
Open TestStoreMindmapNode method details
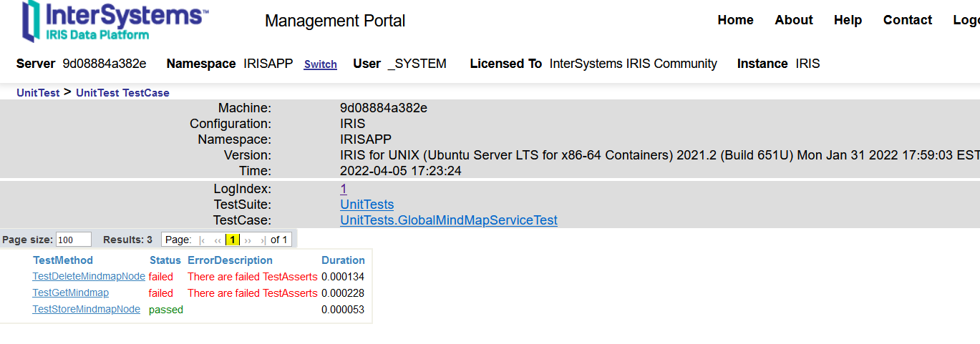(x=86, y=310)
